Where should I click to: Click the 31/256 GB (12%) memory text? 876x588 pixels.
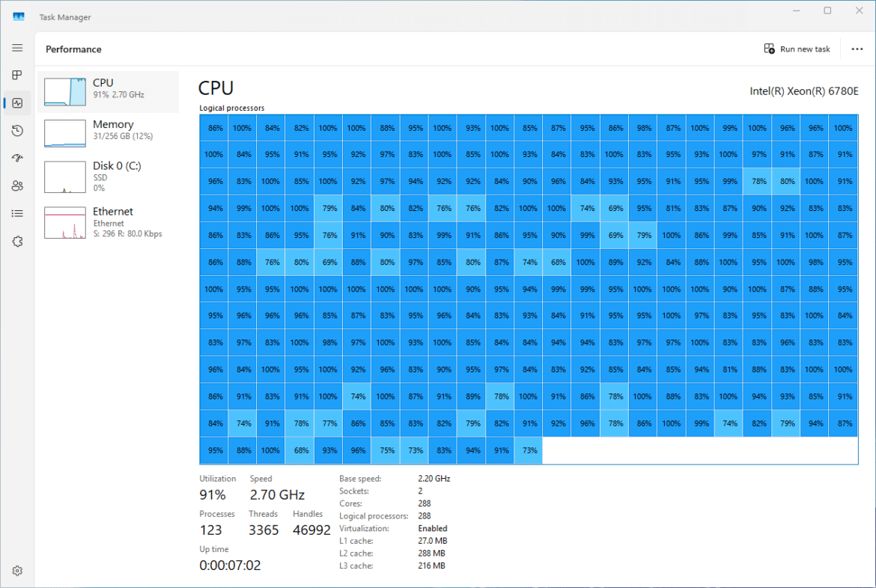pos(123,136)
